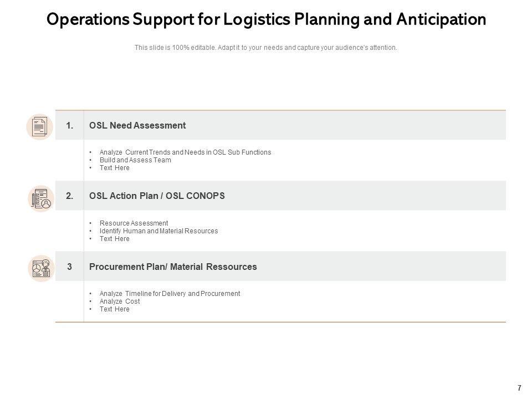The width and height of the screenshot is (532, 399).
Task: Select 'OSL Action Plan / OSL CONOPS' heading
Action: 157,196
